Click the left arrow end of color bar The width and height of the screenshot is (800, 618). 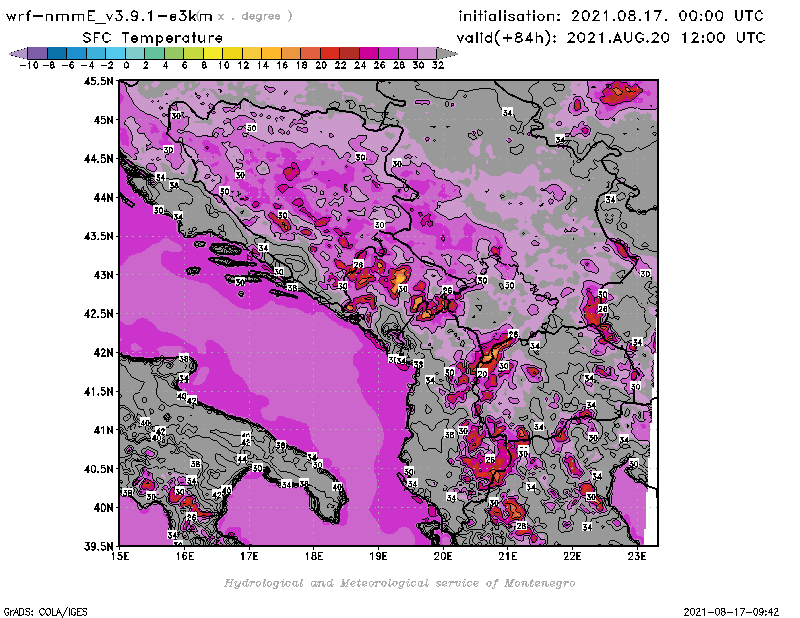[17, 52]
